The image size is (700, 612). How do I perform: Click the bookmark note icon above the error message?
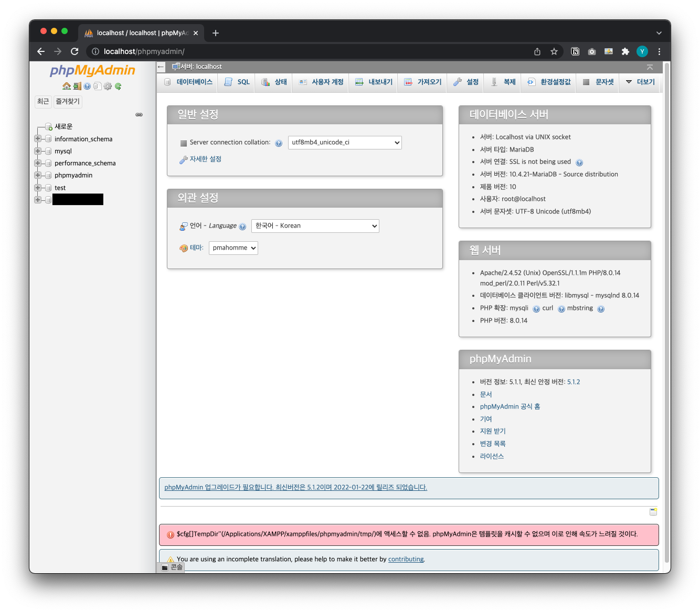653,511
